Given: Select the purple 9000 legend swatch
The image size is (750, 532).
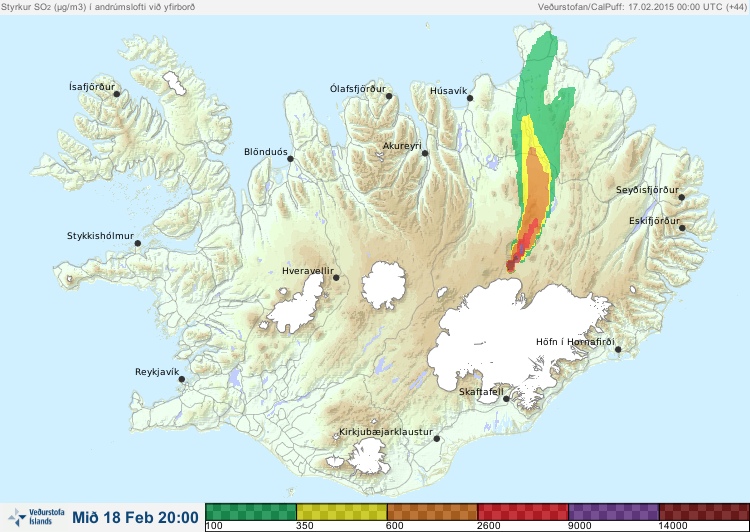Looking at the screenshot, I should [x=614, y=512].
